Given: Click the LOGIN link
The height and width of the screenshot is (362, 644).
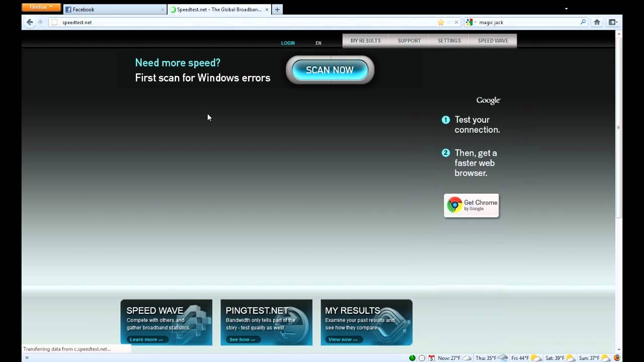Looking at the screenshot, I should (288, 43).
